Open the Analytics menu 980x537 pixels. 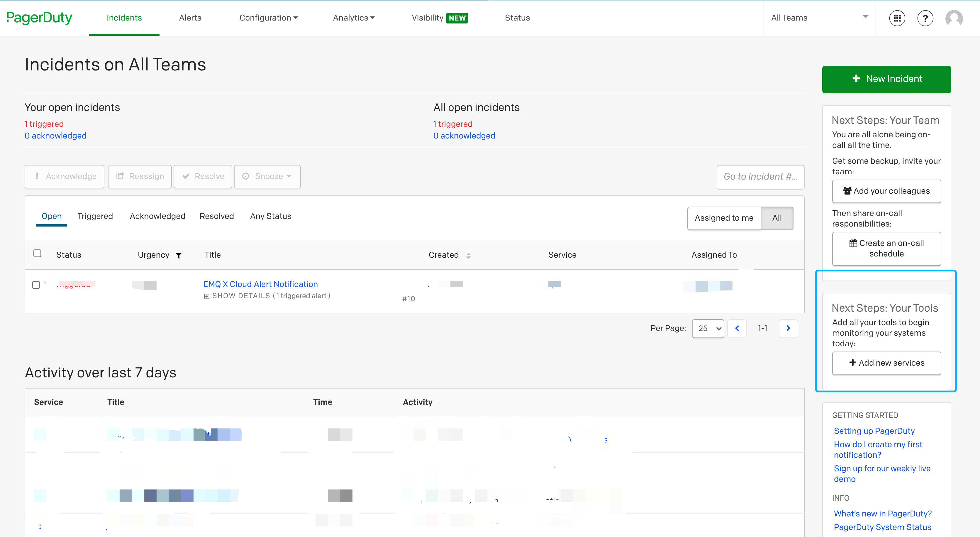coord(353,18)
